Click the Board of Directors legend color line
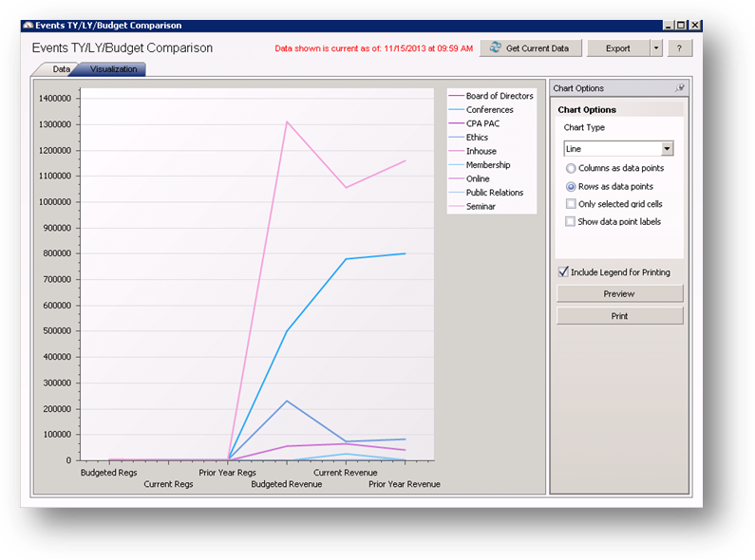 point(456,96)
